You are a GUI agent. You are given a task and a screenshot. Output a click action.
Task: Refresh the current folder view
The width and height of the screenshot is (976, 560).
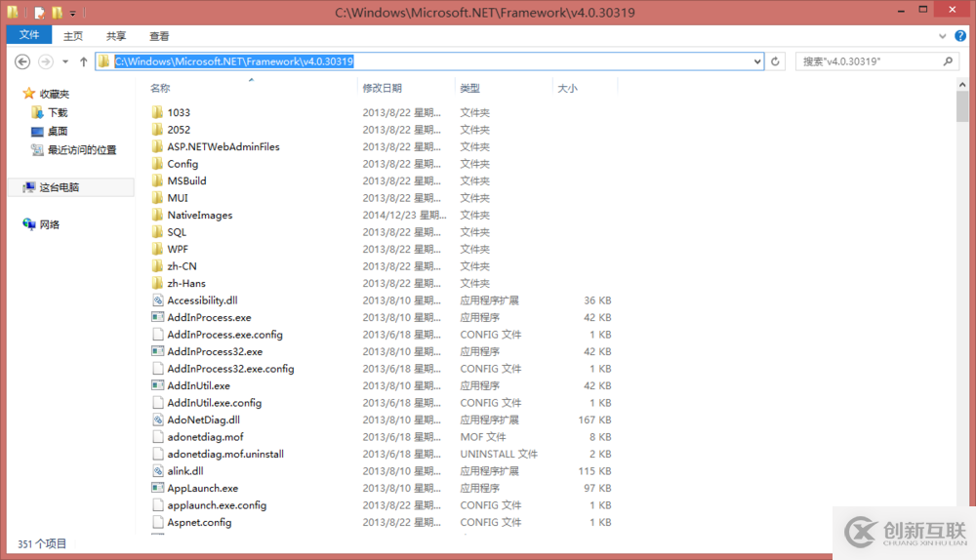pos(776,61)
